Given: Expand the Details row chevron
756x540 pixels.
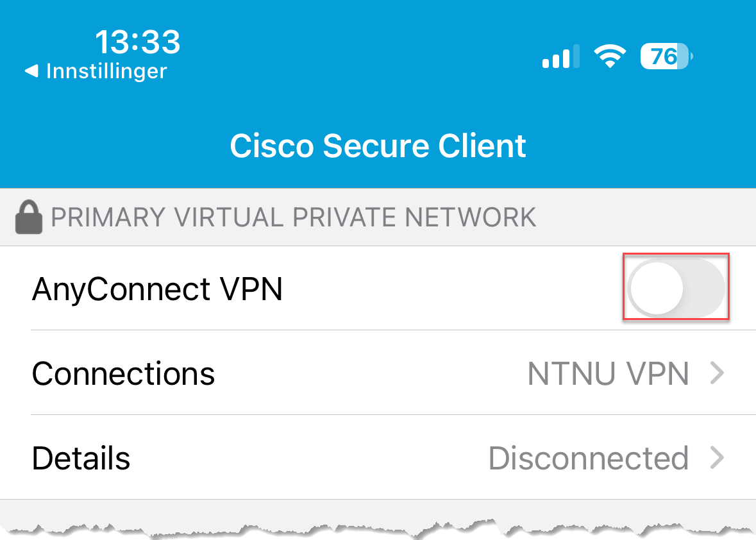Looking at the screenshot, I should coord(718,457).
